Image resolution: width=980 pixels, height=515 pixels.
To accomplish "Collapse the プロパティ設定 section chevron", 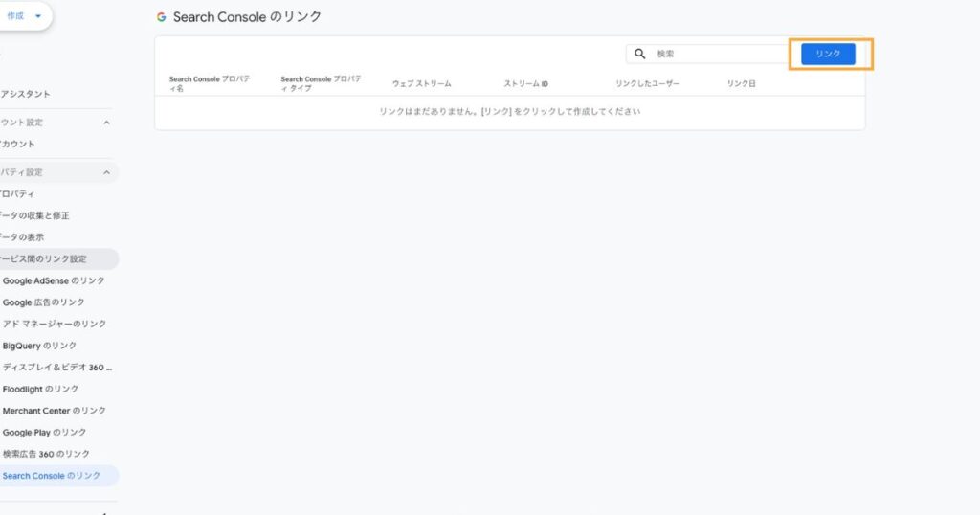I will [106, 172].
